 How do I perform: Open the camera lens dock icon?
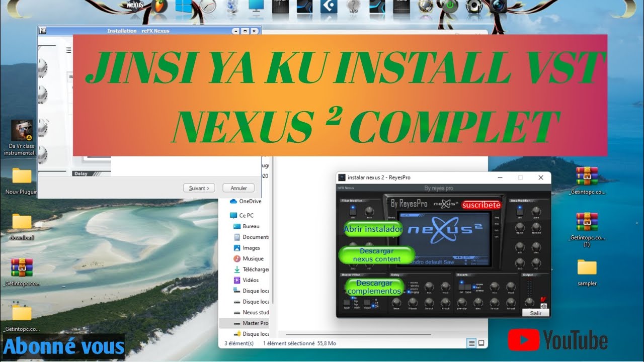click(x=499, y=7)
